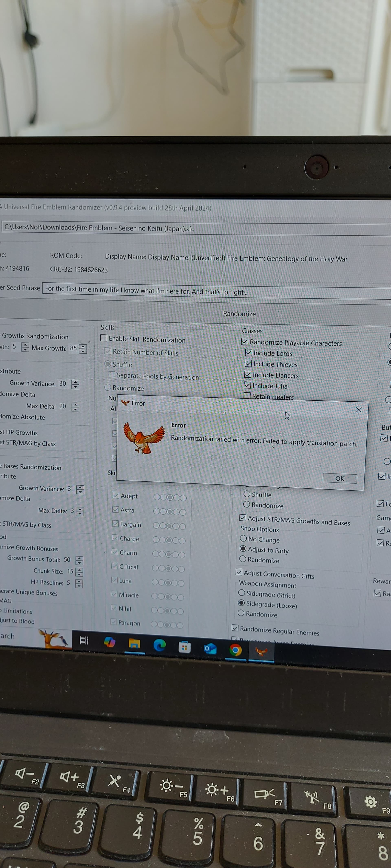Enable Skill Randomization checkbox
The height and width of the screenshot is (868, 391).
coord(104,338)
